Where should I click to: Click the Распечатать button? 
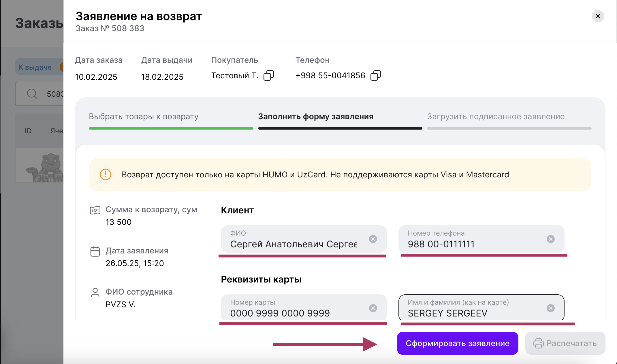coord(565,343)
